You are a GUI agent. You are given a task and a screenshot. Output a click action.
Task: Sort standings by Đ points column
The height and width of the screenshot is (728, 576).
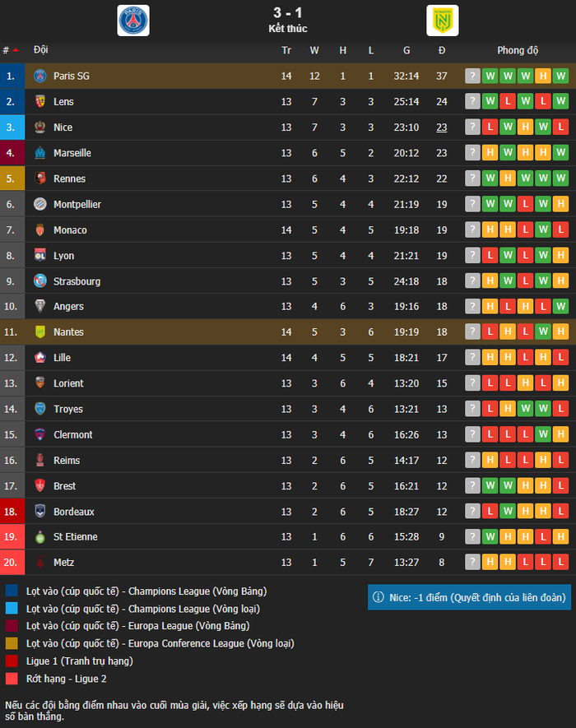[x=442, y=50]
